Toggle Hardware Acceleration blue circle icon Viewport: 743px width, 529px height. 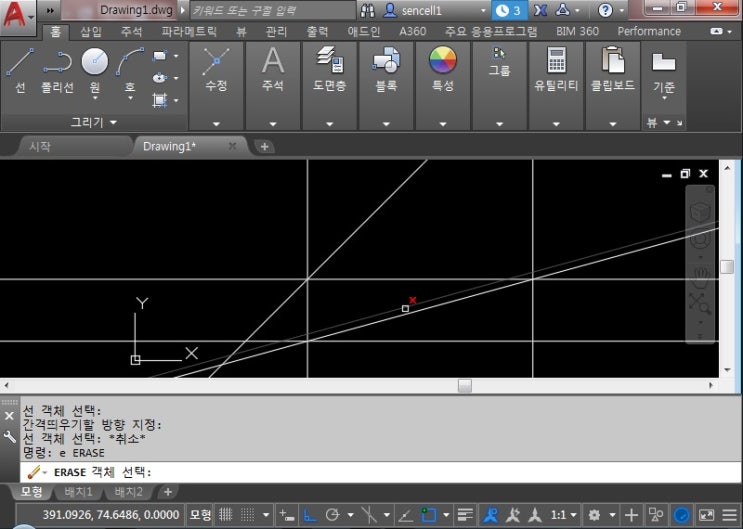[x=681, y=515]
